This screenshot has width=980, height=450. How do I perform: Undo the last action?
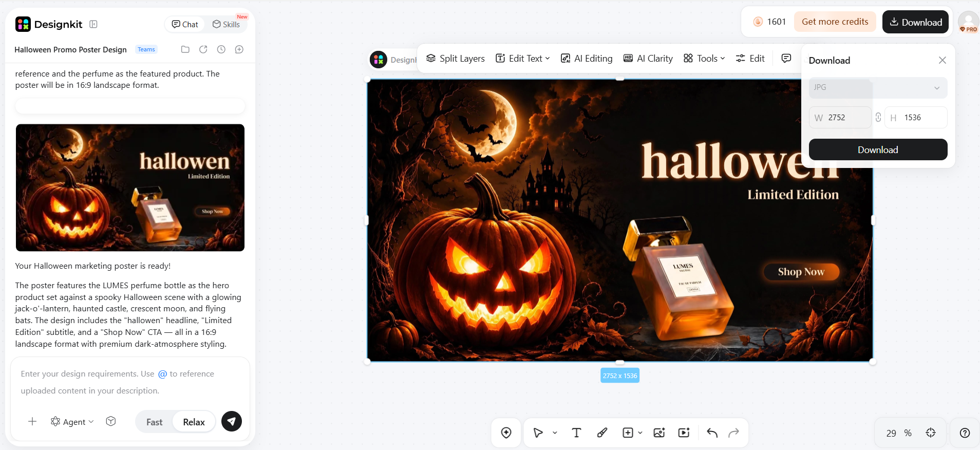point(712,433)
